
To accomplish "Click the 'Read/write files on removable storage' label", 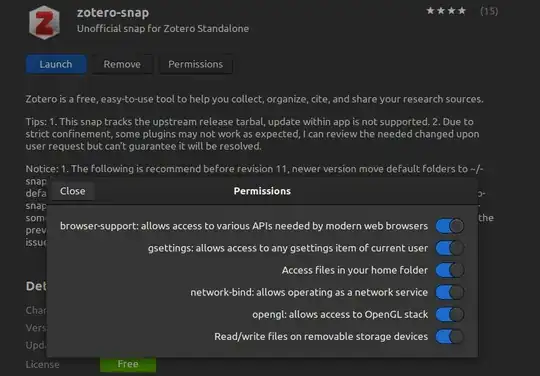I will (321, 337).
